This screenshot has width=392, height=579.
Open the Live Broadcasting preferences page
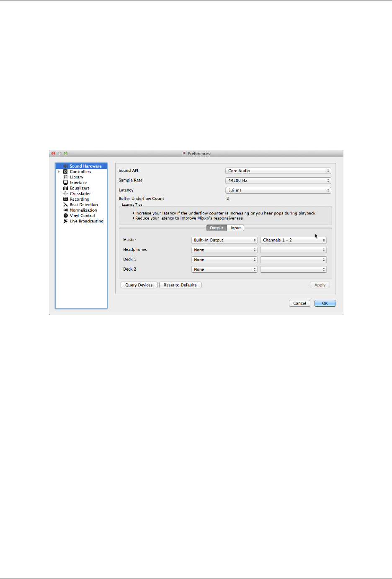tap(87, 221)
